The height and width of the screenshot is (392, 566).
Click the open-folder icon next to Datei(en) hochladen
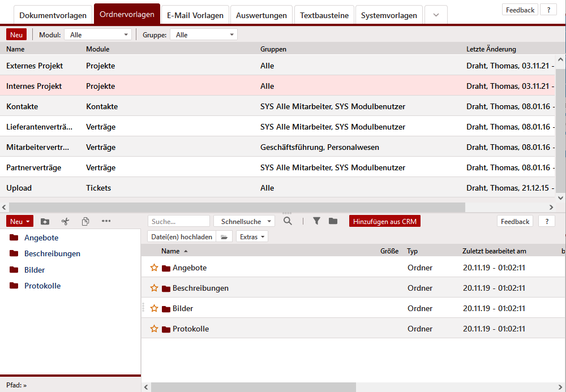[x=224, y=237]
